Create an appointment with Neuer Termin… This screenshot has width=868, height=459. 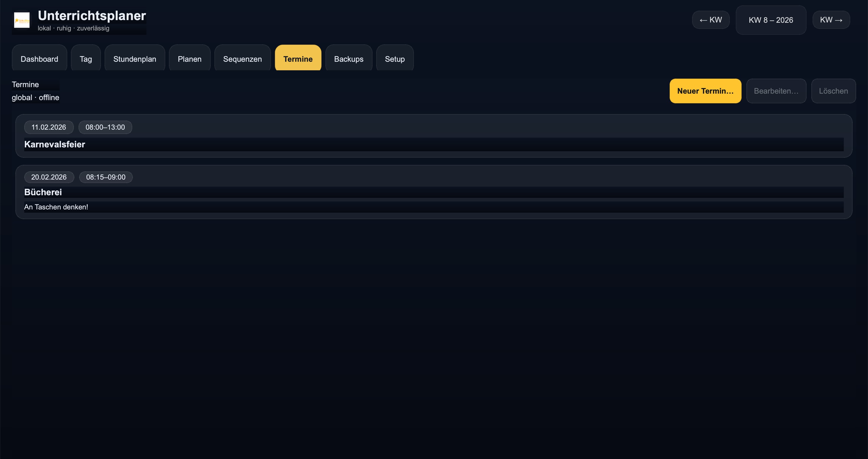pos(705,91)
